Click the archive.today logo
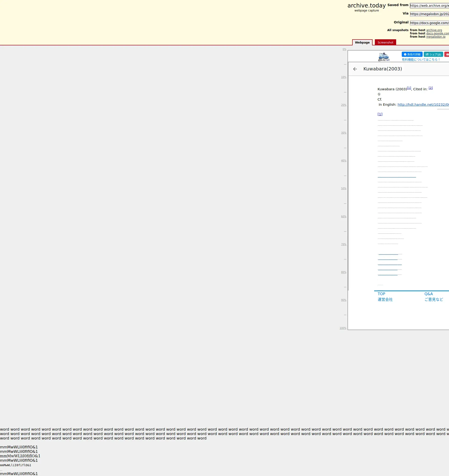This screenshot has height=476, width=449. 366,6
